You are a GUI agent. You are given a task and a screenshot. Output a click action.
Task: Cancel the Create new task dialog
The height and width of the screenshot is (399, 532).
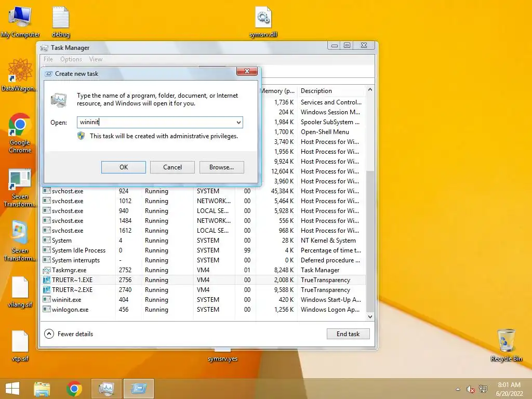172,167
